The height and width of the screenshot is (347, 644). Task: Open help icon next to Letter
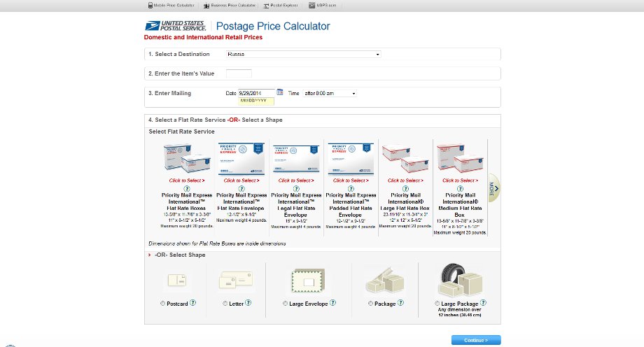click(248, 303)
